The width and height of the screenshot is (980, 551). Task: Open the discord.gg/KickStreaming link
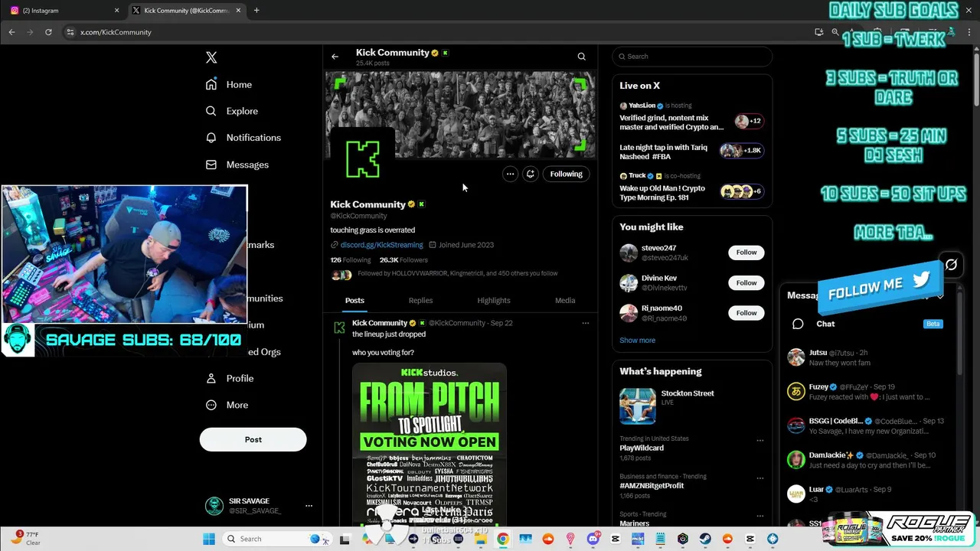click(x=381, y=245)
